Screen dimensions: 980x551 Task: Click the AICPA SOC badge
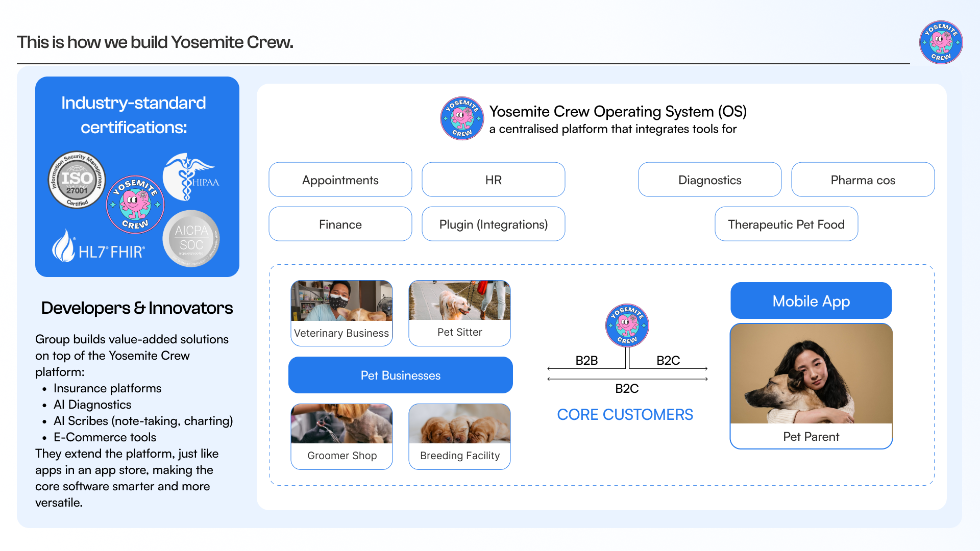pyautogui.click(x=191, y=238)
